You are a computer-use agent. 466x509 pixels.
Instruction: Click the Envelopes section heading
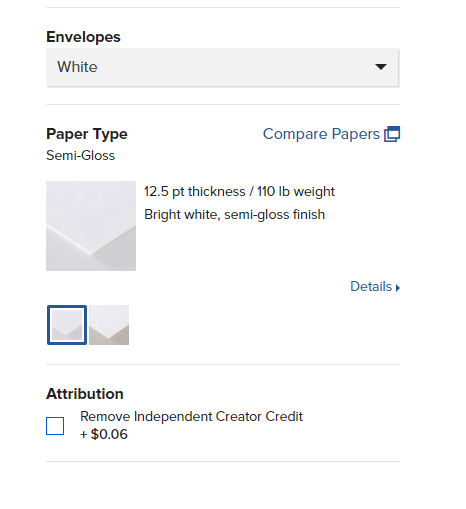[x=83, y=37]
